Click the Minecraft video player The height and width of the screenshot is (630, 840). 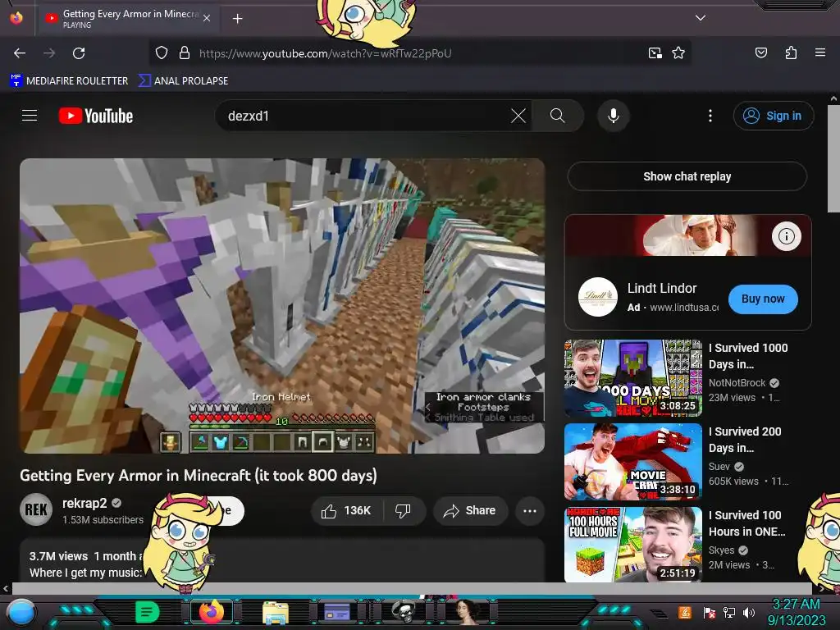282,306
